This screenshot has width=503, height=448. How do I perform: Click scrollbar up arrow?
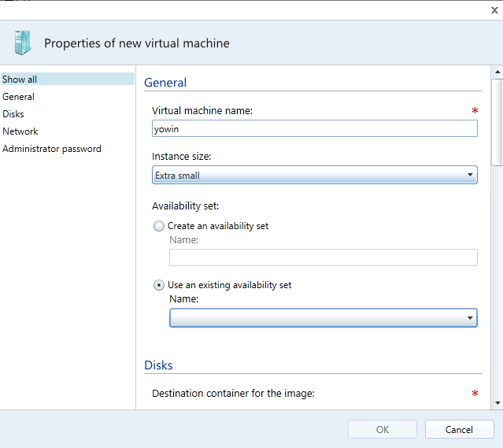tap(497, 72)
